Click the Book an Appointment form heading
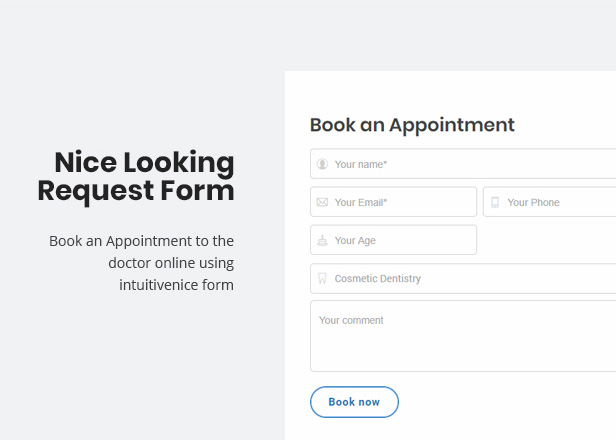The width and height of the screenshot is (616, 440). (x=412, y=125)
